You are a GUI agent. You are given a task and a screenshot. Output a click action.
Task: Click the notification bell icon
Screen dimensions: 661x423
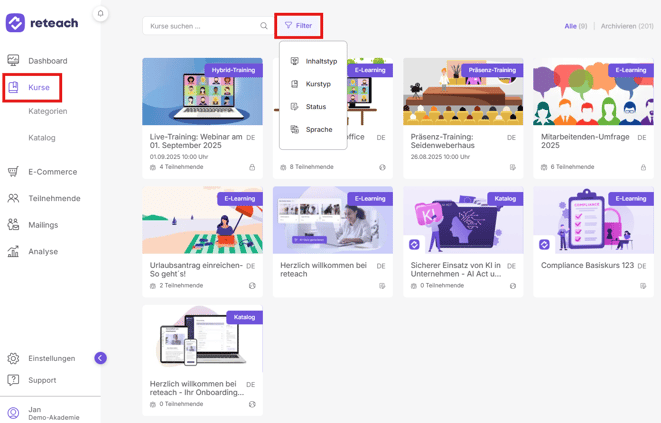100,14
